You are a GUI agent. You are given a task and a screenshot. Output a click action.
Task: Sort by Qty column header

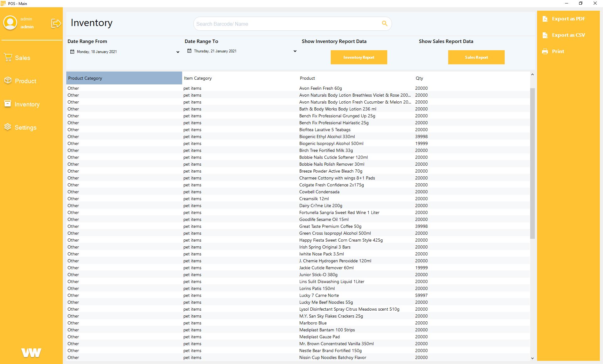pyautogui.click(x=419, y=78)
